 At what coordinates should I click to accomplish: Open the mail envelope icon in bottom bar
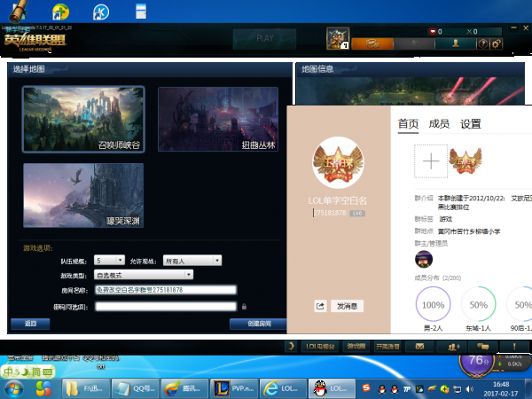[419, 347]
